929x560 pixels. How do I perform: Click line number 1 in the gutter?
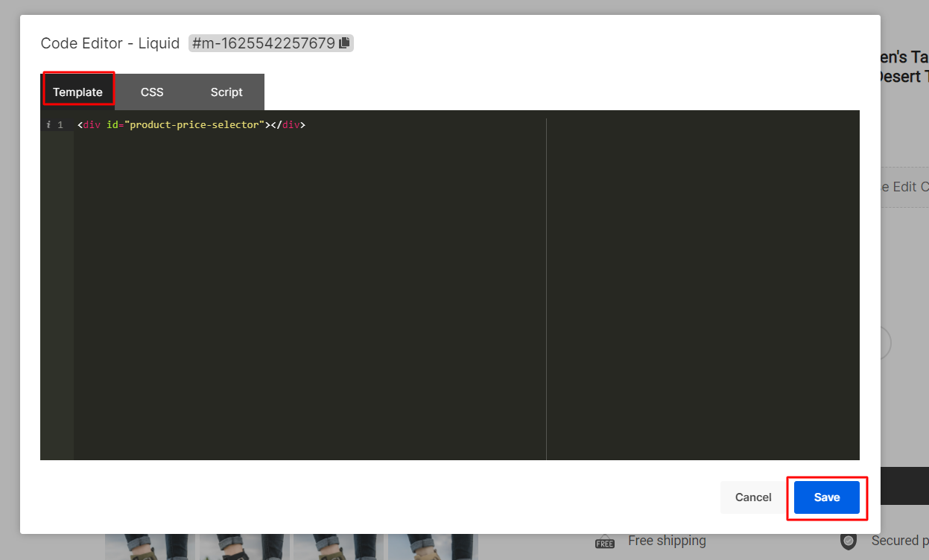tap(60, 125)
